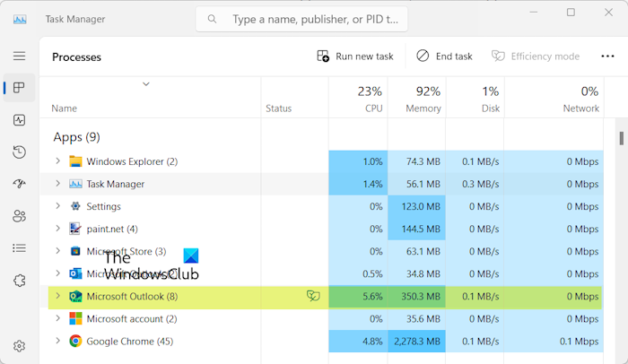Expand the Windows Explorer (2) group
Screen dimensions: 628x364
click(57, 161)
